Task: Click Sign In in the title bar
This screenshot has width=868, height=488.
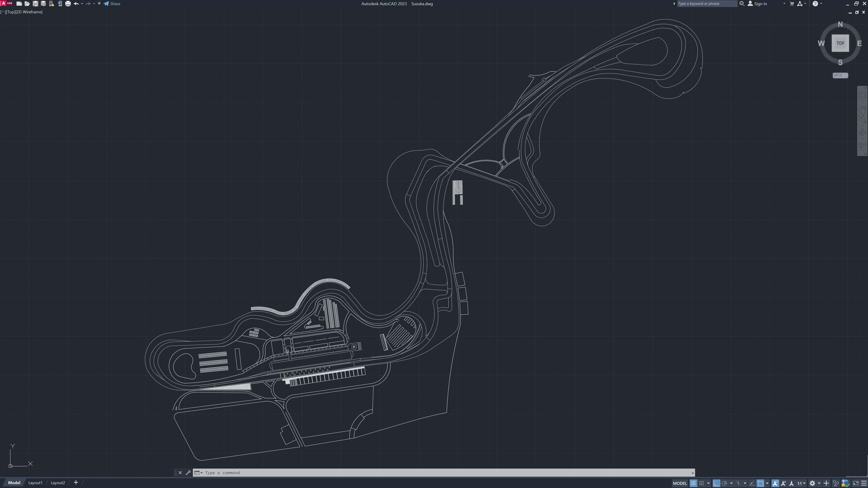Action: click(760, 4)
